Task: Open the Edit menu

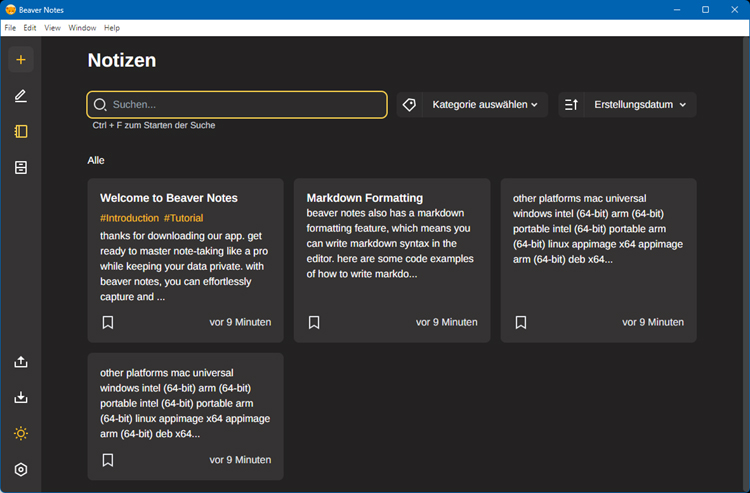Action: 30,28
